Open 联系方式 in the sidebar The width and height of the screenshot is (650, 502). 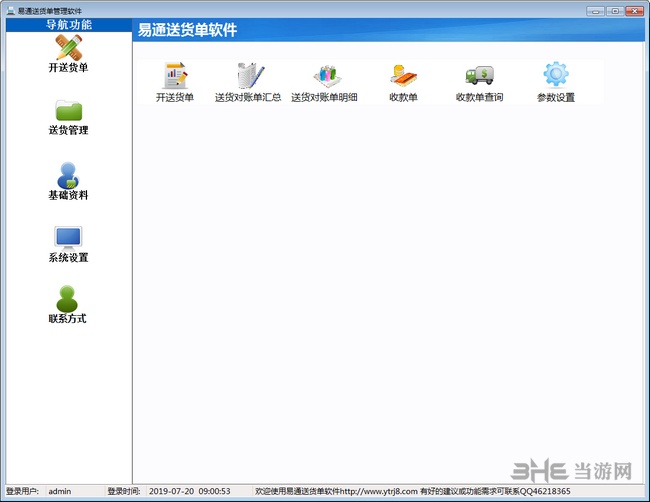coord(67,305)
